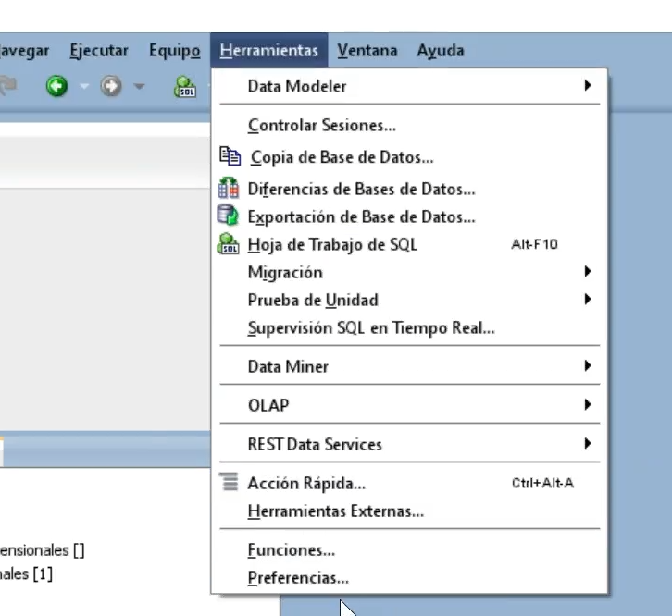Click the Exportación de Base de Datos icon
The height and width of the screenshot is (616, 672).
(228, 215)
